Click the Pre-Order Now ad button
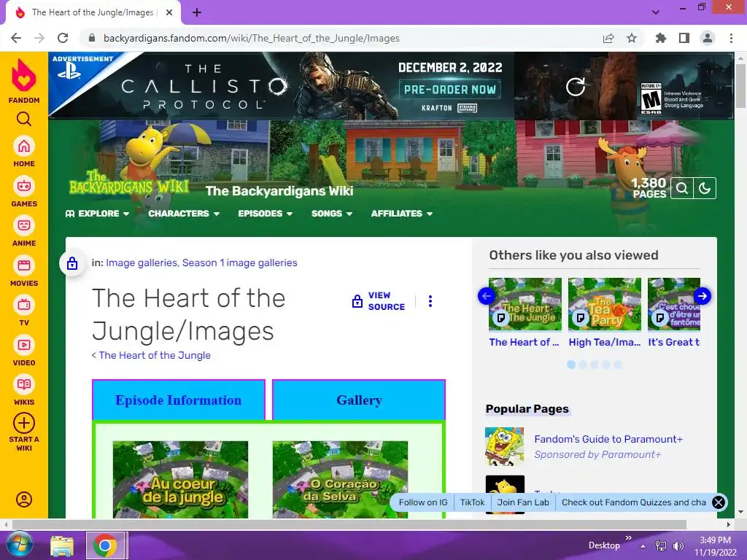The width and height of the screenshot is (747, 560). pyautogui.click(x=449, y=89)
